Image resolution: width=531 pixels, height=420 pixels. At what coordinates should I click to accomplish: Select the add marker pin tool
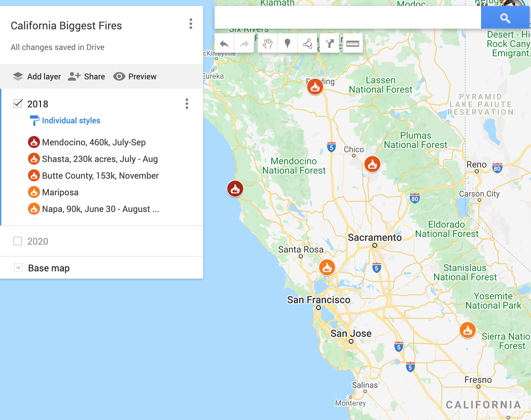[x=287, y=44]
